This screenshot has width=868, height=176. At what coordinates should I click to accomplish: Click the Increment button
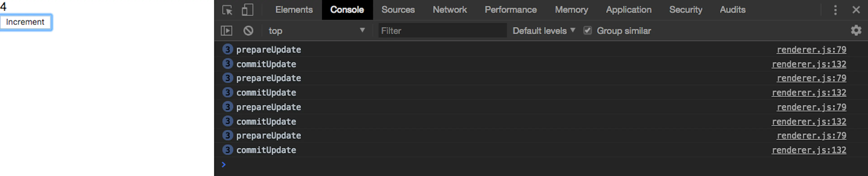pos(26,22)
